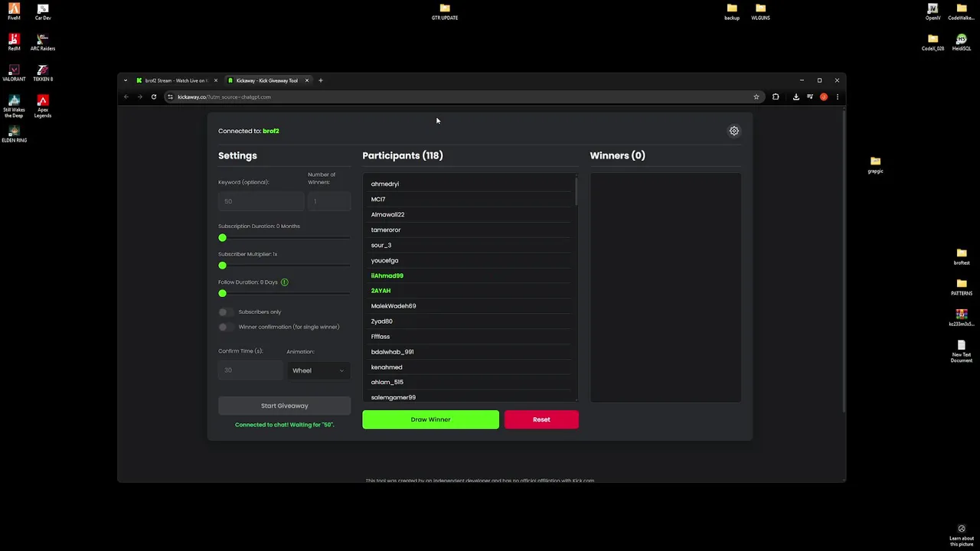Select highlighted participant iiAhmad99
This screenshot has width=980, height=551.
tap(387, 275)
